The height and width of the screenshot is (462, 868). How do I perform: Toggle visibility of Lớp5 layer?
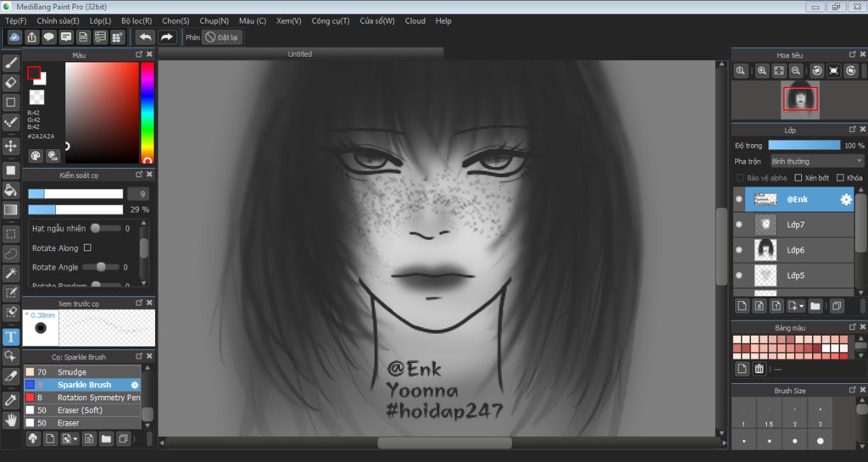pos(739,276)
